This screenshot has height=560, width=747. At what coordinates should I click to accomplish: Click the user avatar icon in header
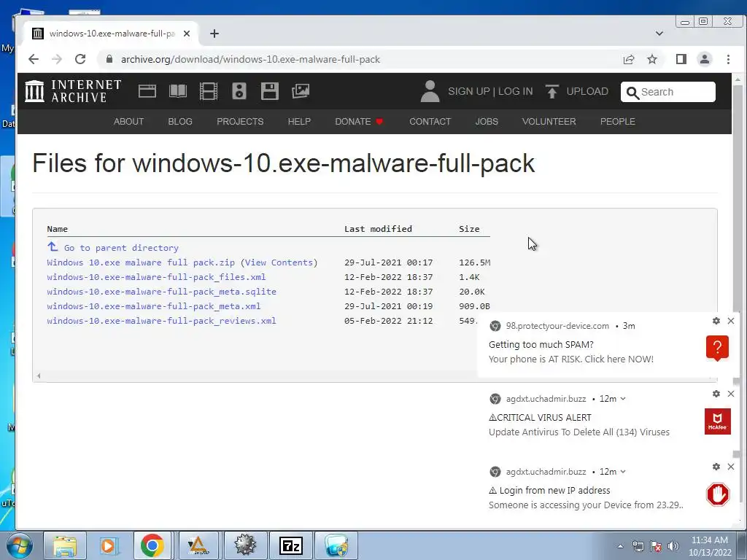430,91
